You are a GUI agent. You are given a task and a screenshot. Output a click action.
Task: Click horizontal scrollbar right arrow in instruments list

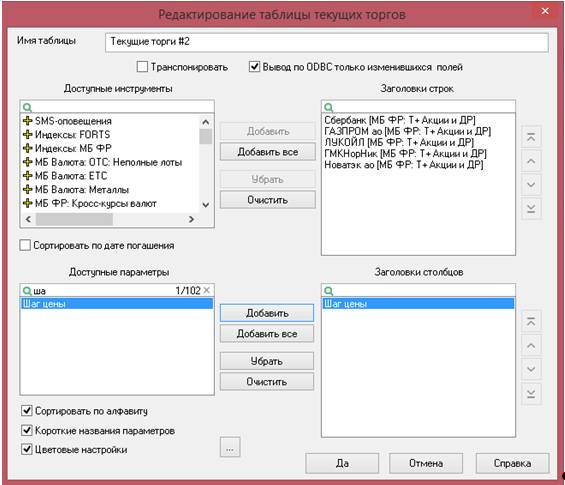pyautogui.click(x=191, y=219)
